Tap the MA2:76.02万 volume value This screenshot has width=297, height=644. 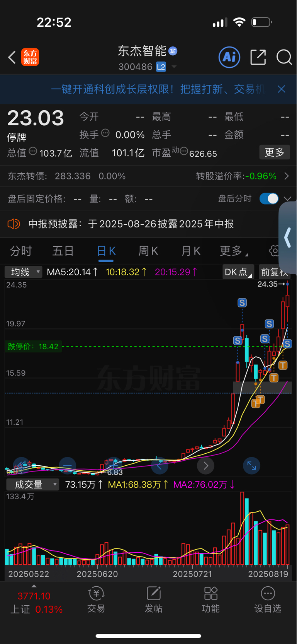(204, 485)
